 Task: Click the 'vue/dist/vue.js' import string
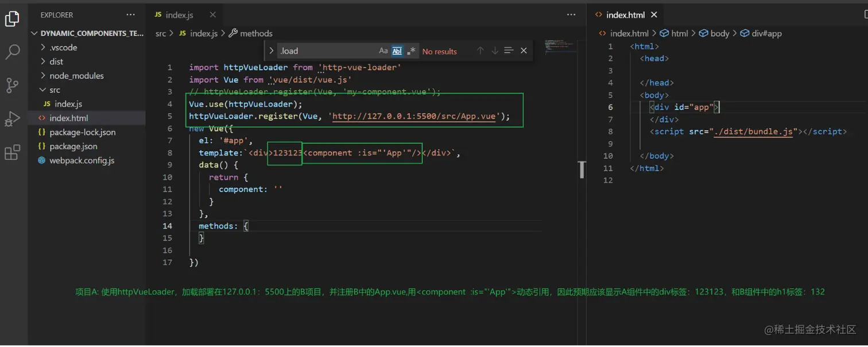coord(309,80)
